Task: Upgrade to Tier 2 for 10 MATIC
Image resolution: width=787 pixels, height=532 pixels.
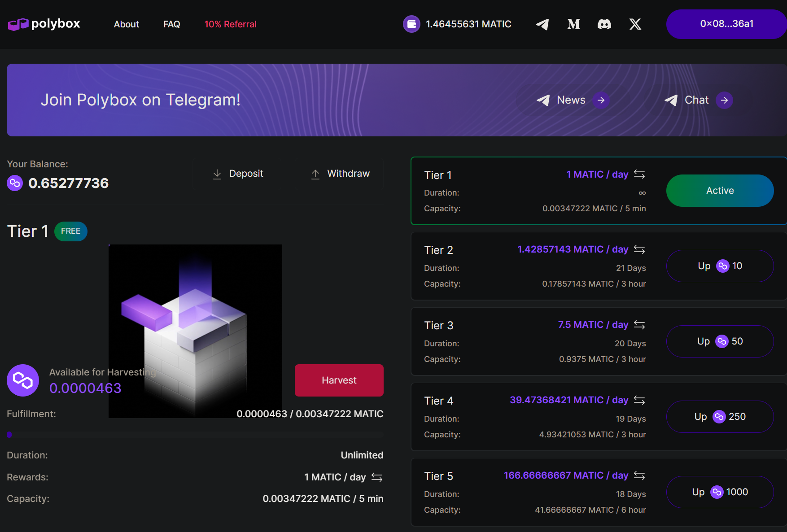Action: [x=720, y=266]
